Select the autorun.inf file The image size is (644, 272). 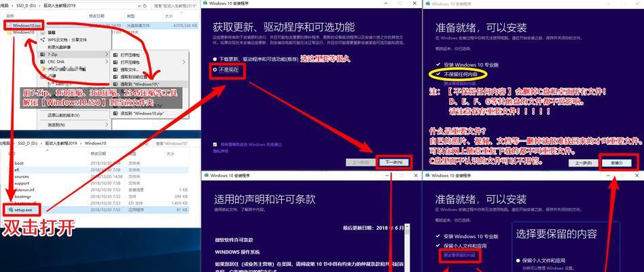[x=24, y=190]
